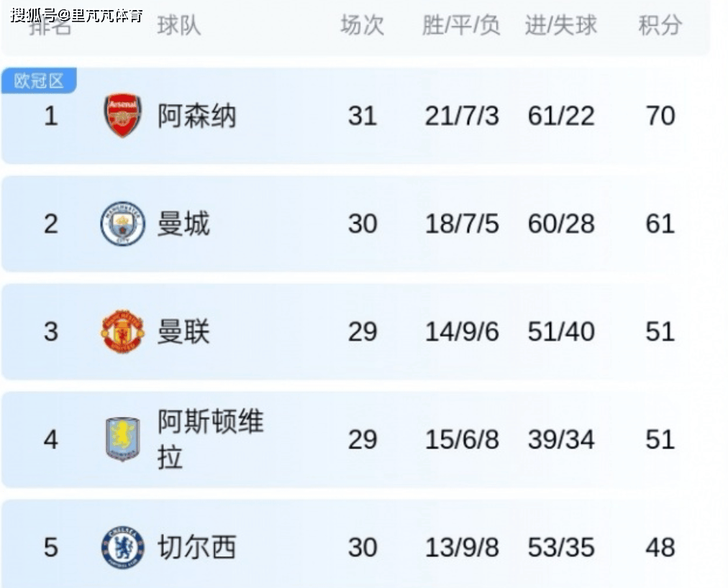Click the Arsenal club crest icon

point(122,116)
